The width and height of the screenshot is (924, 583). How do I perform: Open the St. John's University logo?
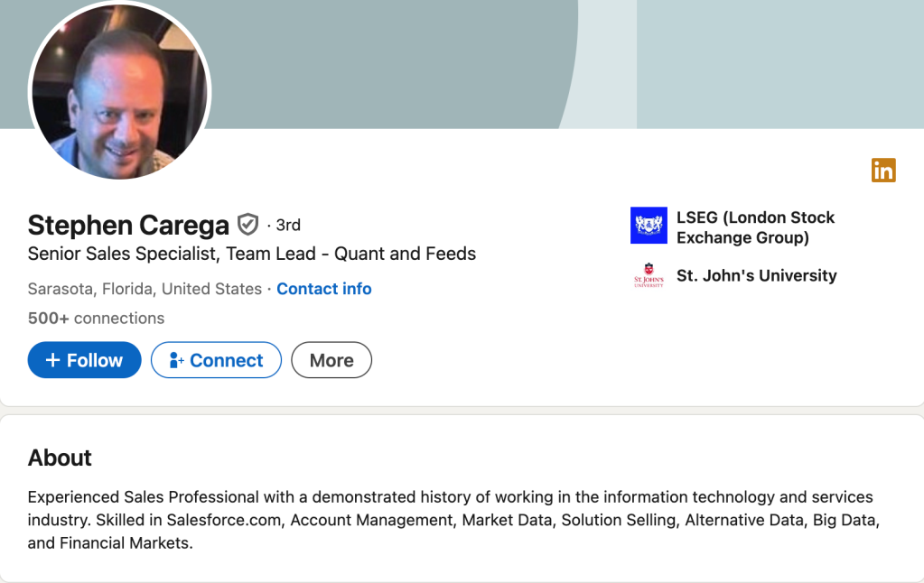pyautogui.click(x=649, y=275)
